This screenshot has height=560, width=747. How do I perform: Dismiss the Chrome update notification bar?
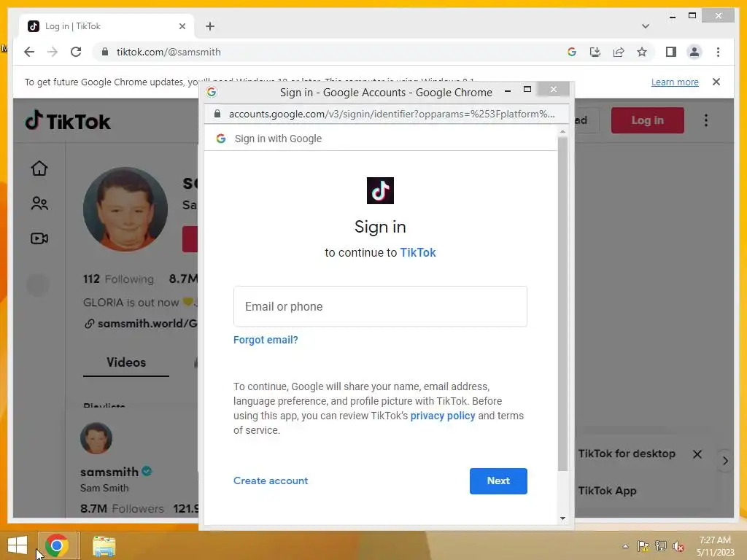tap(716, 82)
